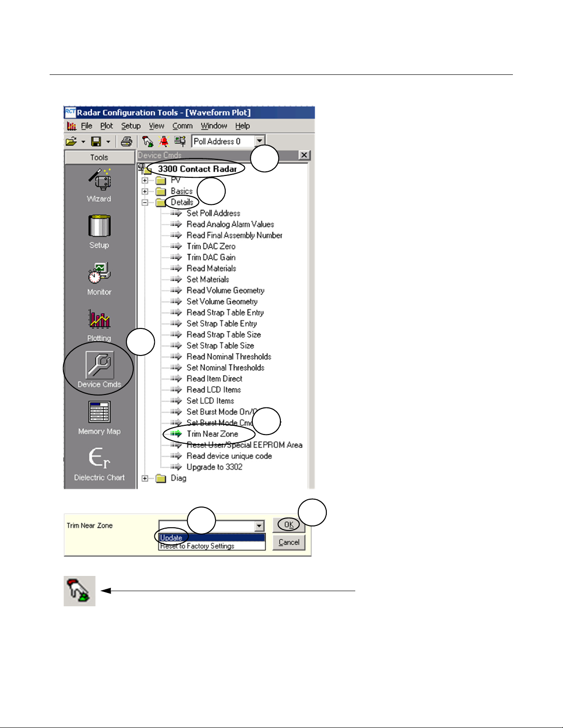This screenshot has width=563, height=728.
Task: Click the 3300 Contact Radar root icon
Action: [145, 169]
